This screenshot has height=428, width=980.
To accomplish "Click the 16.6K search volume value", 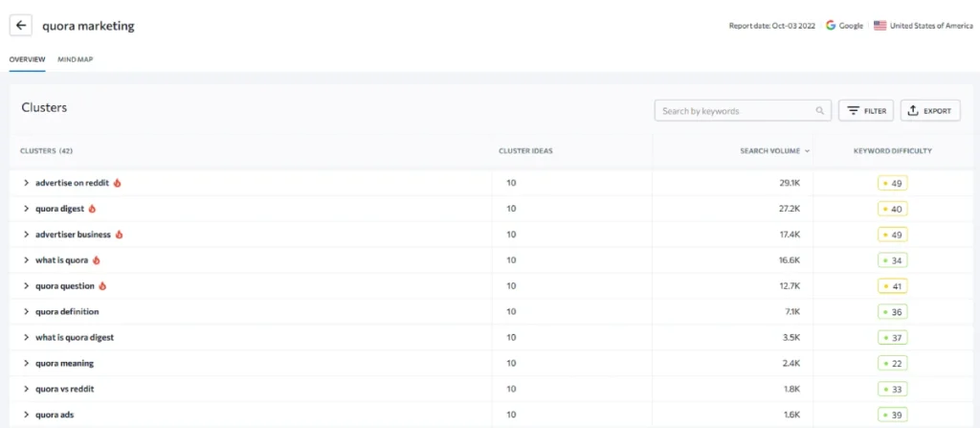I will pos(790,259).
